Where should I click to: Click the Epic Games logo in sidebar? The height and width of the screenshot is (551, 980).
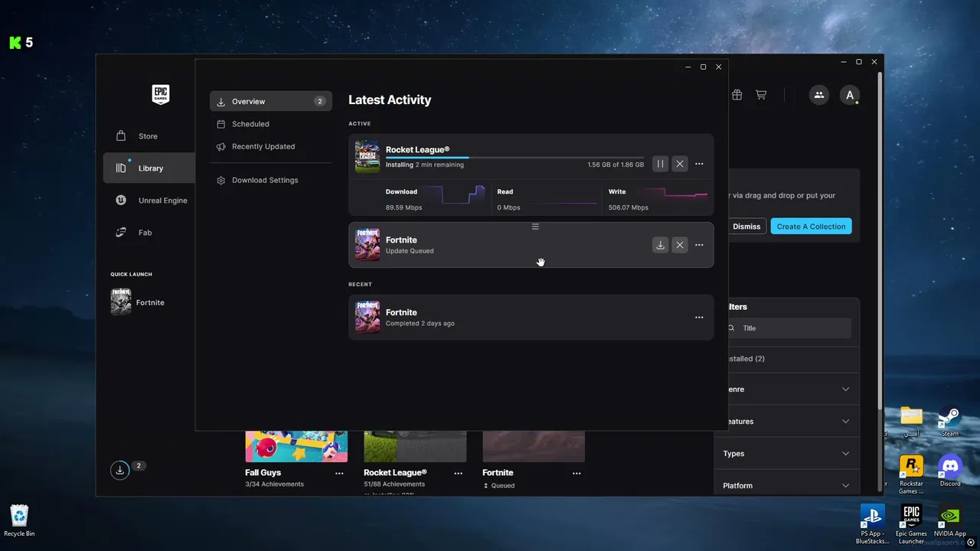[x=160, y=94]
